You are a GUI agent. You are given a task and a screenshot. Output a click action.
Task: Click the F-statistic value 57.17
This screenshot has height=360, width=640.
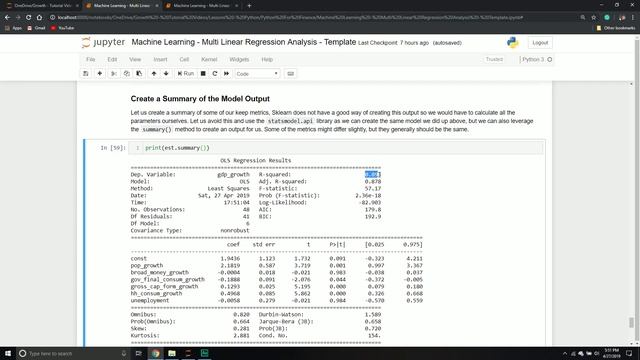coord(373,188)
